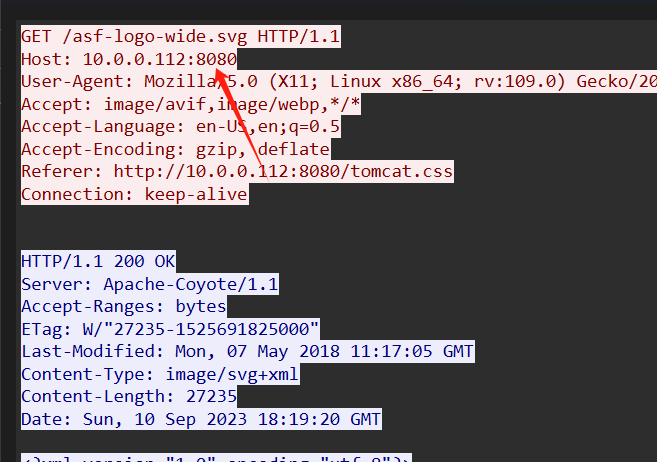Click the port number 8080 in Host
This screenshot has width=657, height=462.
point(217,59)
